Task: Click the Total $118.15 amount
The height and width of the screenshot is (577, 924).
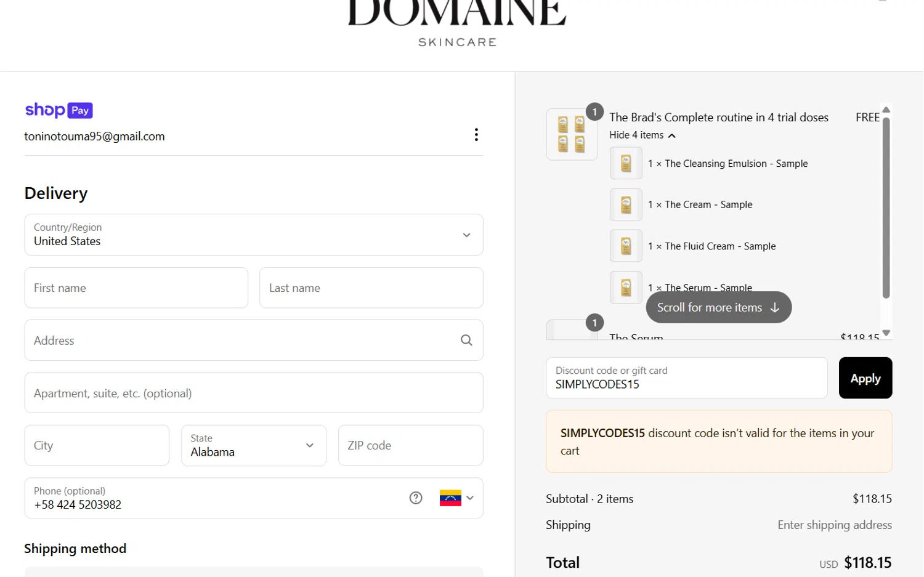Action: (867, 562)
